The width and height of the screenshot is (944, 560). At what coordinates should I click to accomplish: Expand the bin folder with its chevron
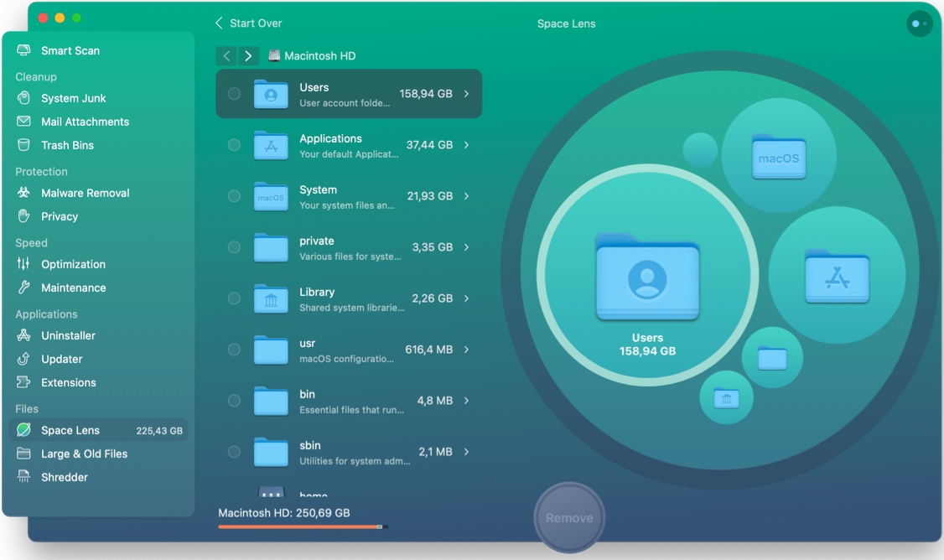[x=467, y=401]
